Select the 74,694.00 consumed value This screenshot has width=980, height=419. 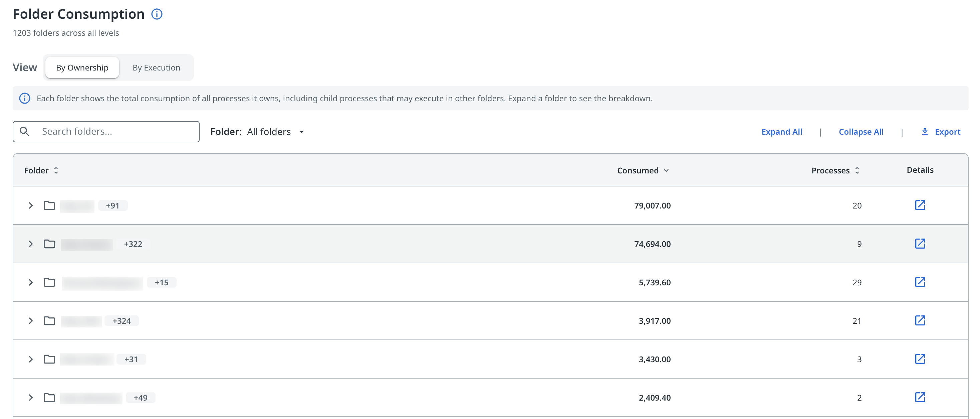click(x=652, y=244)
